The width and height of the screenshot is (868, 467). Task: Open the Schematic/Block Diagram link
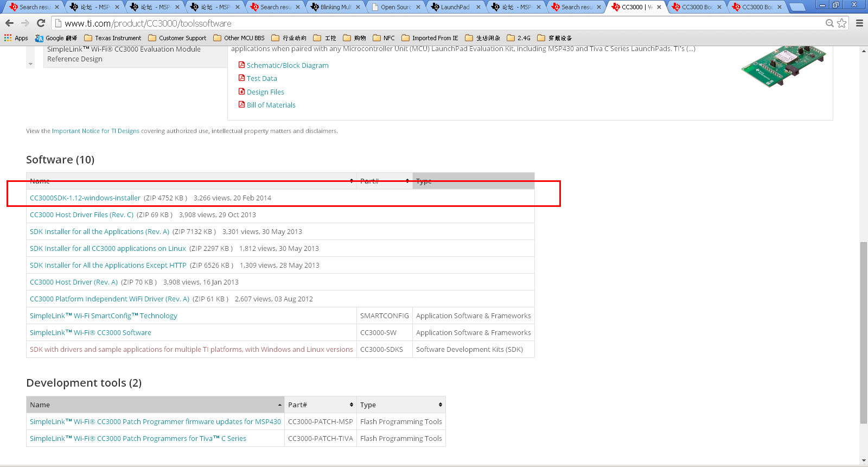(288, 65)
